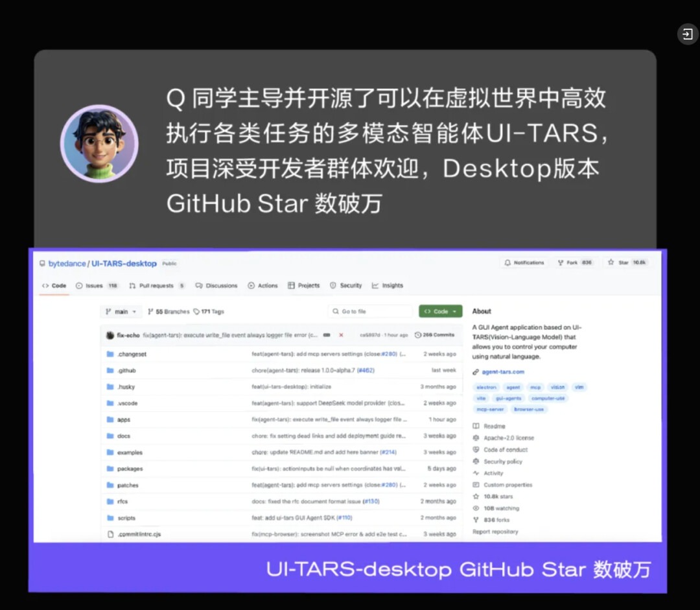Open the Apache-2.0 license link
This screenshot has height=610, width=700.
coord(508,438)
